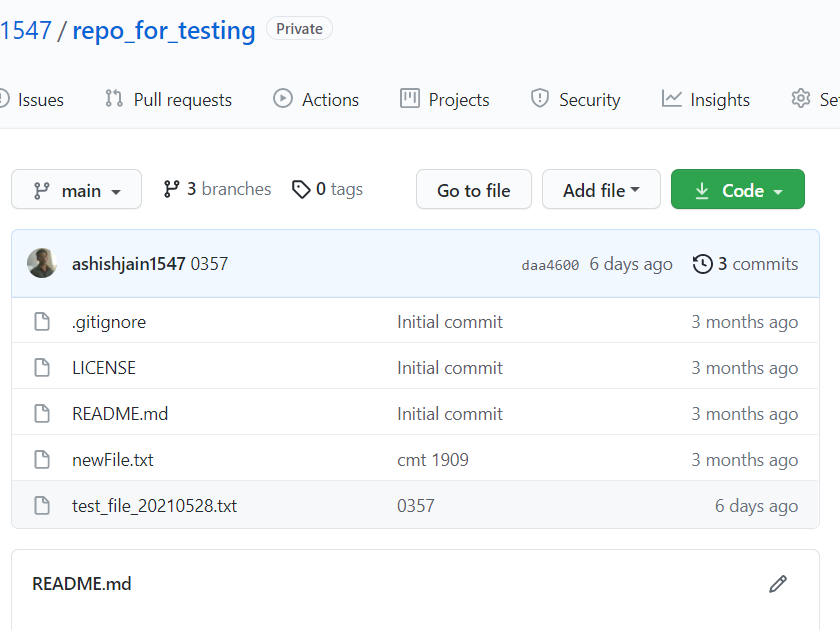Open repository Settings via the gear icon

799,98
